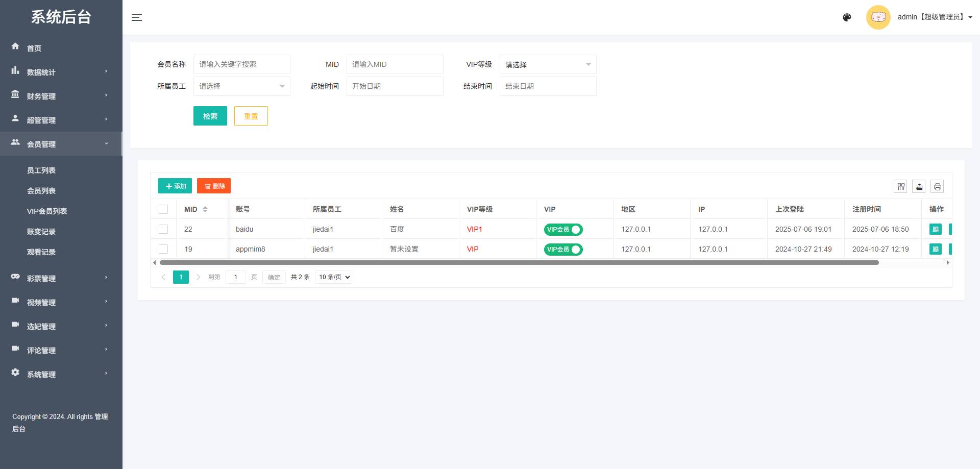Click the gear icon beside 系统管理

[x=15, y=373]
